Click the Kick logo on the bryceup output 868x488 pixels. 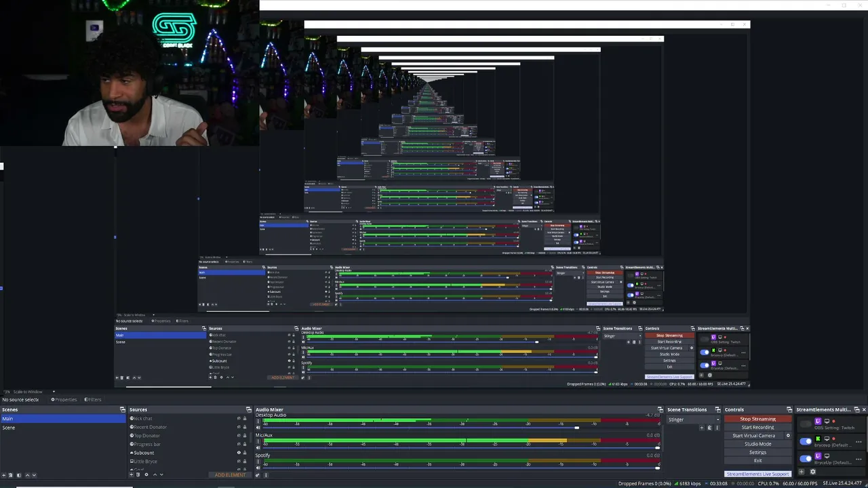[x=818, y=439]
